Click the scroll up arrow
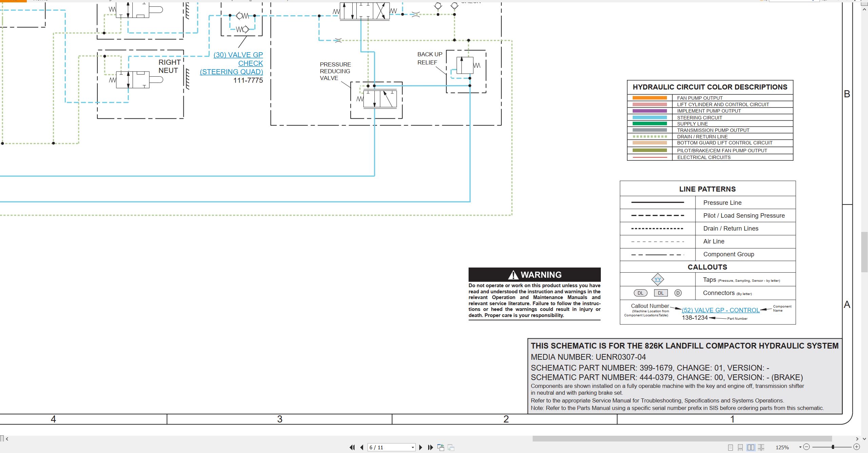The image size is (868, 453). pos(864,9)
